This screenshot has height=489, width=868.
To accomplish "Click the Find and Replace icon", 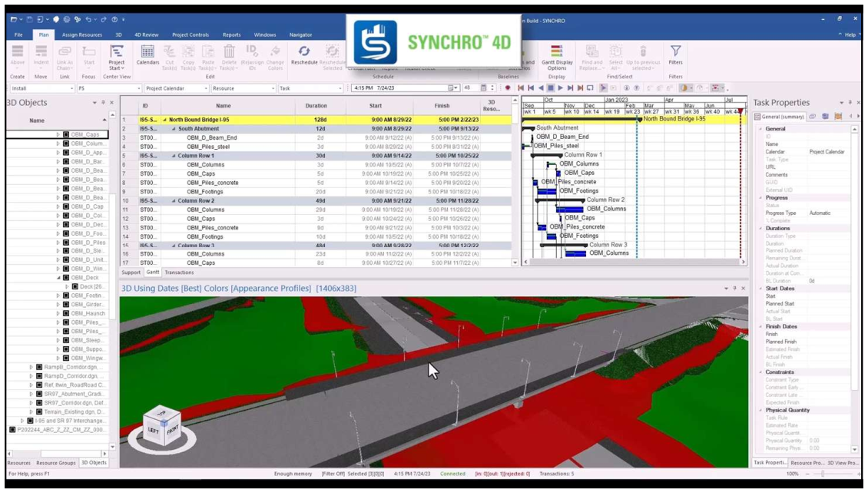I will 591,51.
